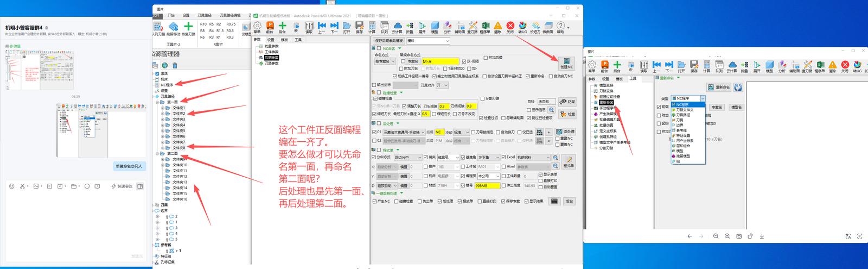Screen dimensions: 868x269
Task: Click the trash icon in 资源管理器 toolbar
Action: [x=175, y=65]
